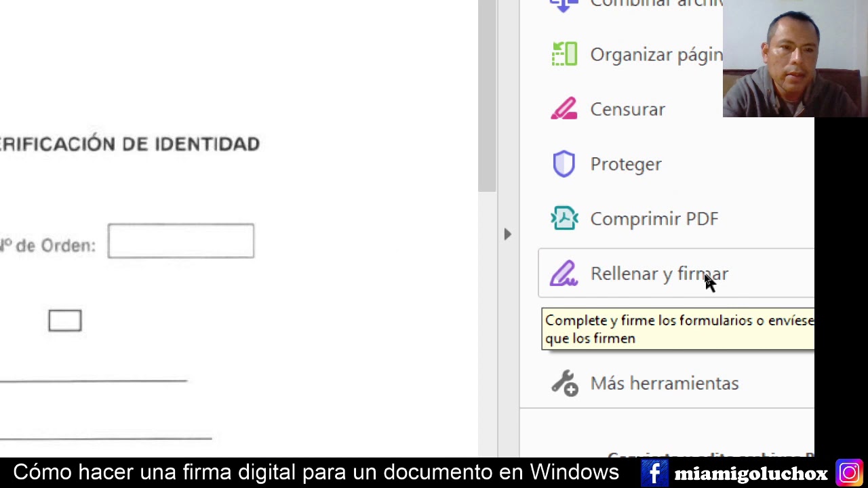The height and width of the screenshot is (488, 868).
Task: Click the webcam video thumbnail
Action: [795, 58]
